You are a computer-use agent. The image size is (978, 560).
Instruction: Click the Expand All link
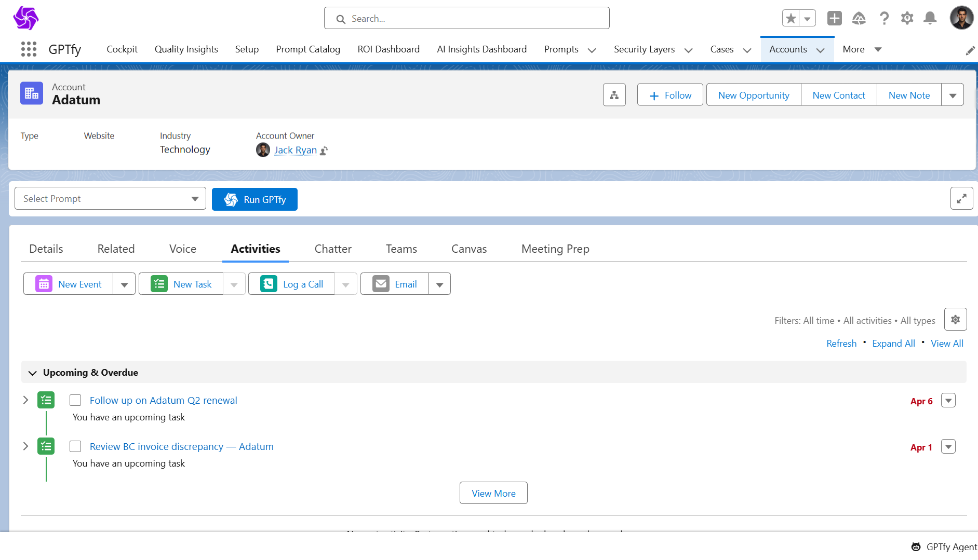tap(893, 344)
